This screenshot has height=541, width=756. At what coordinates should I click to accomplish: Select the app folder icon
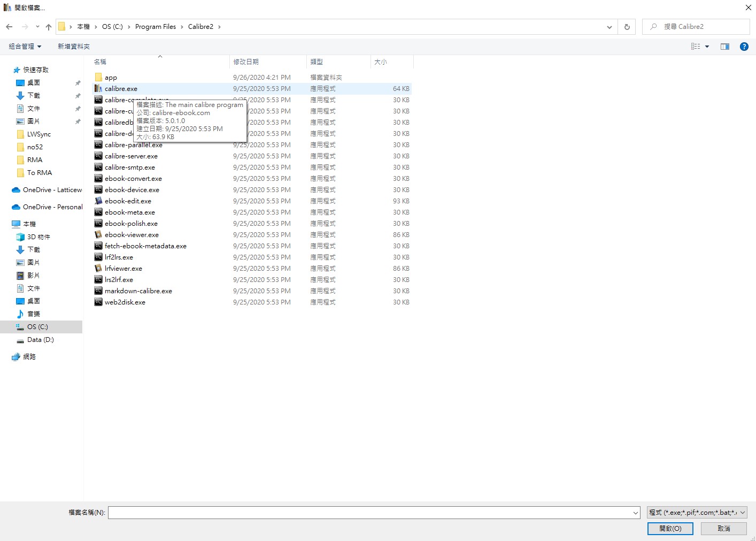click(x=98, y=78)
